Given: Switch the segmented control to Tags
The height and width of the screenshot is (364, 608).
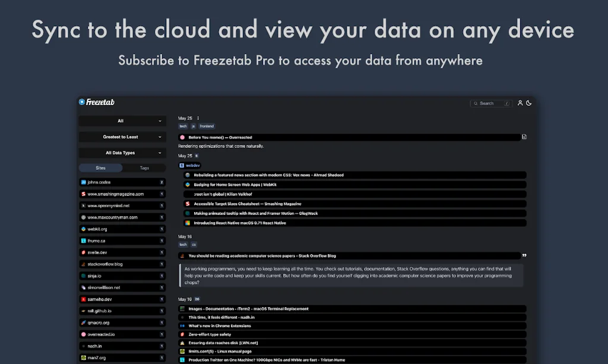Looking at the screenshot, I should click(144, 168).
